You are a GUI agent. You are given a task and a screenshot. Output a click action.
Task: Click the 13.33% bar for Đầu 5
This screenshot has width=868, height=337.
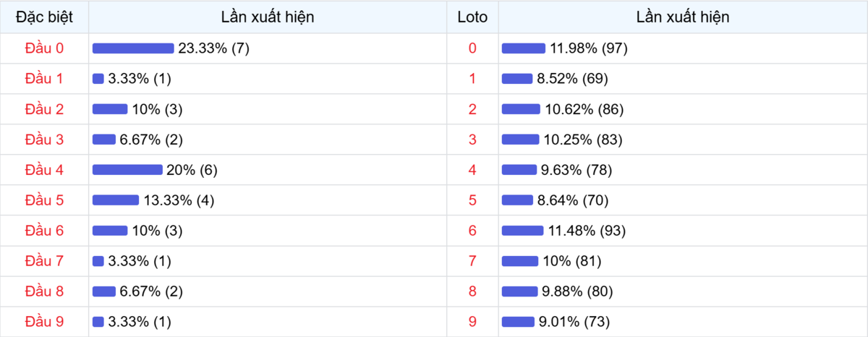[x=116, y=200]
